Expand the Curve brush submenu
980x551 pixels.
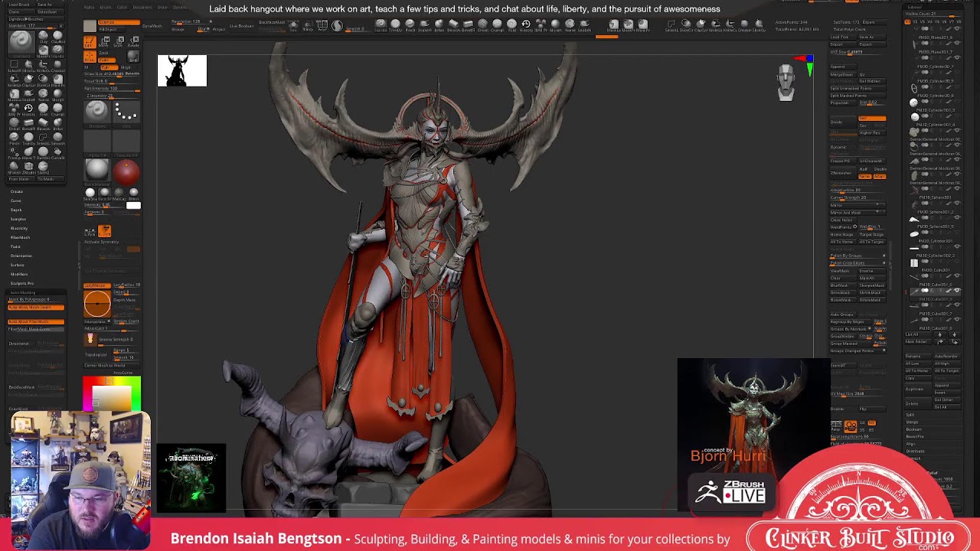tap(16, 201)
